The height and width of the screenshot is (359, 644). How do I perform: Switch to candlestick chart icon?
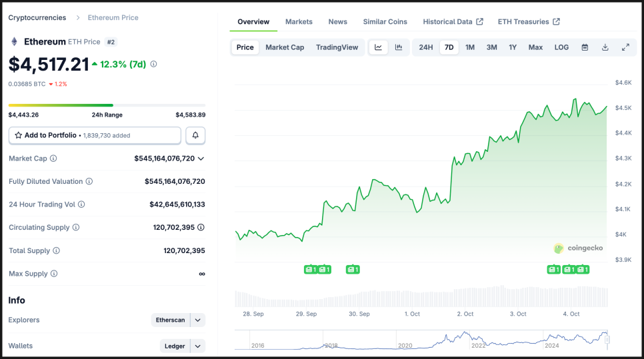coord(399,47)
